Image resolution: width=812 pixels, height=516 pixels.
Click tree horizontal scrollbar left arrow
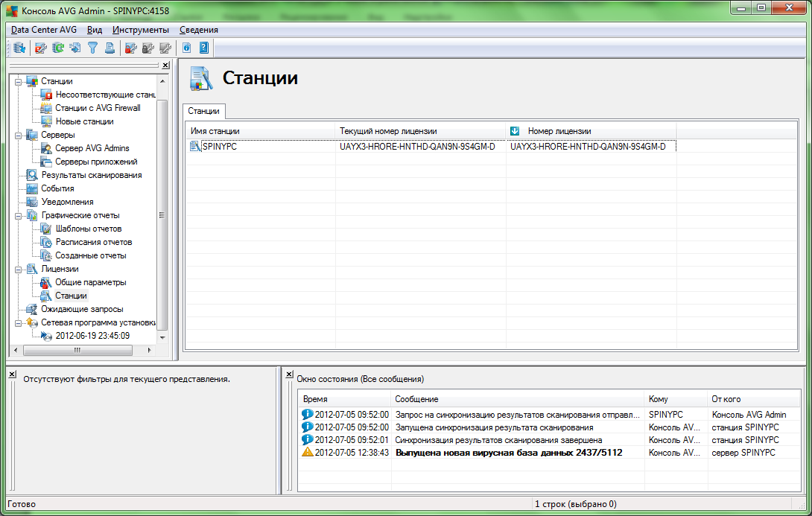coord(16,351)
